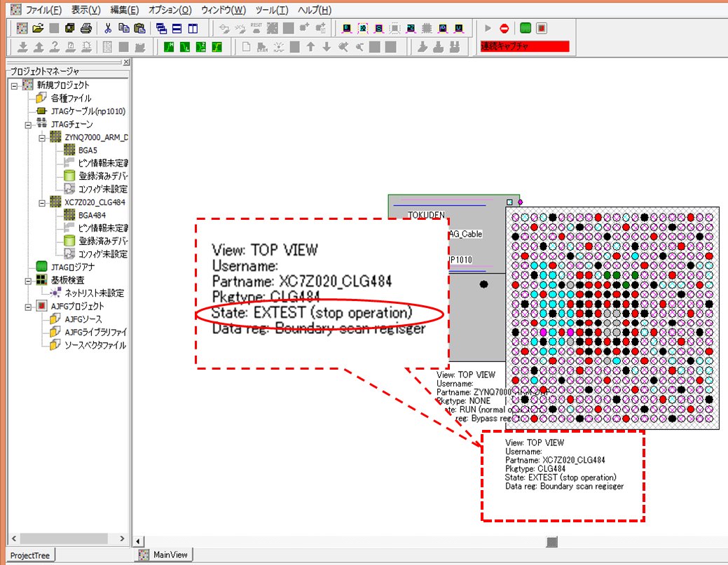Viewport: 728px width, 565px height.
Task: Click the Print toolbar icon
Action: (85, 29)
